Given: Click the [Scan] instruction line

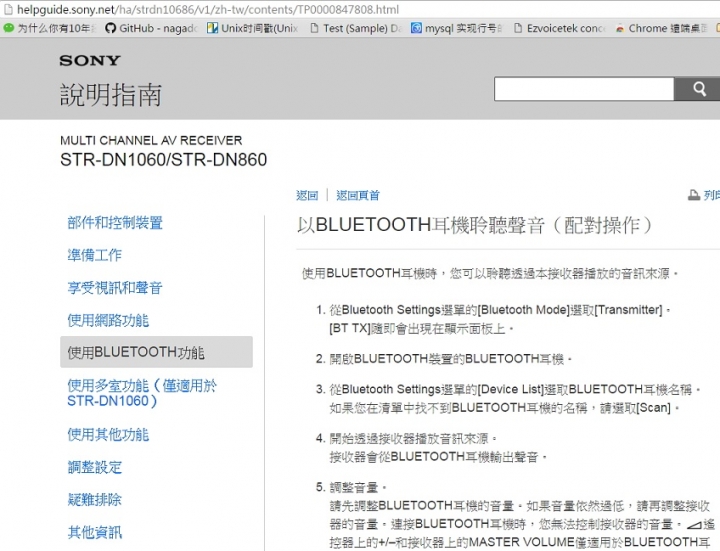Looking at the screenshot, I should [x=504, y=408].
